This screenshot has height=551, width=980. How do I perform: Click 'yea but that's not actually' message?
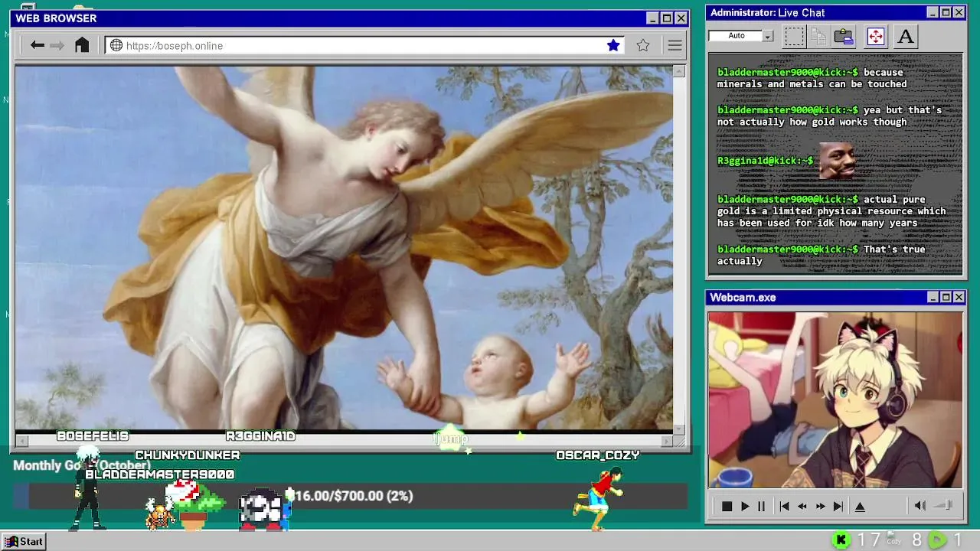(x=829, y=116)
